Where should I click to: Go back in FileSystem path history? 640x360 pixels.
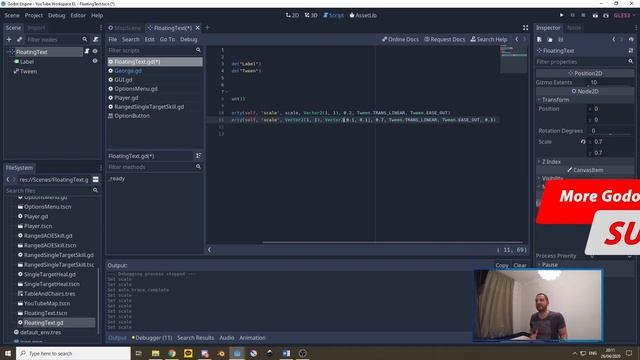8,180
